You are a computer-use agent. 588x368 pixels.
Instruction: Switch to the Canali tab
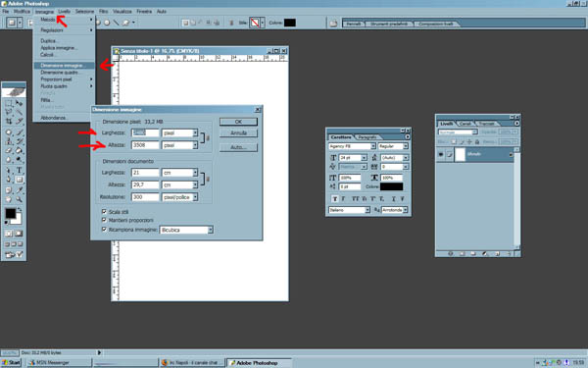click(465, 124)
